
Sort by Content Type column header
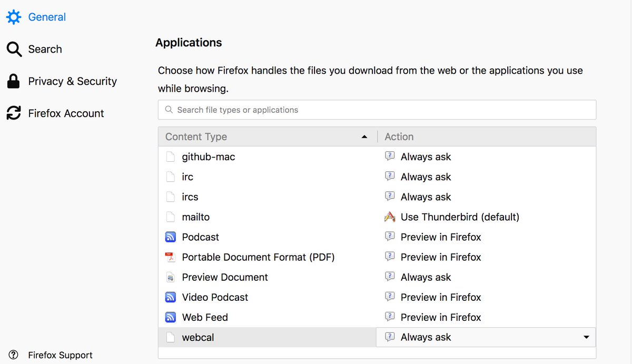[x=268, y=136]
